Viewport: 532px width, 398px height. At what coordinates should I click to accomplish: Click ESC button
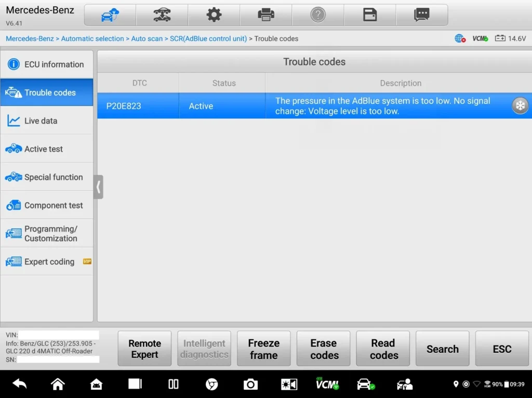click(502, 349)
